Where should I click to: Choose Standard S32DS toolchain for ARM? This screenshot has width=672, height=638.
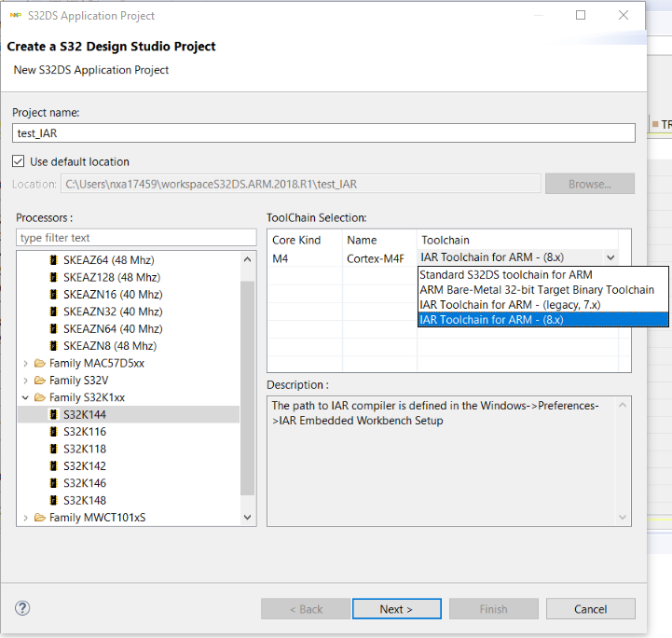click(x=505, y=274)
